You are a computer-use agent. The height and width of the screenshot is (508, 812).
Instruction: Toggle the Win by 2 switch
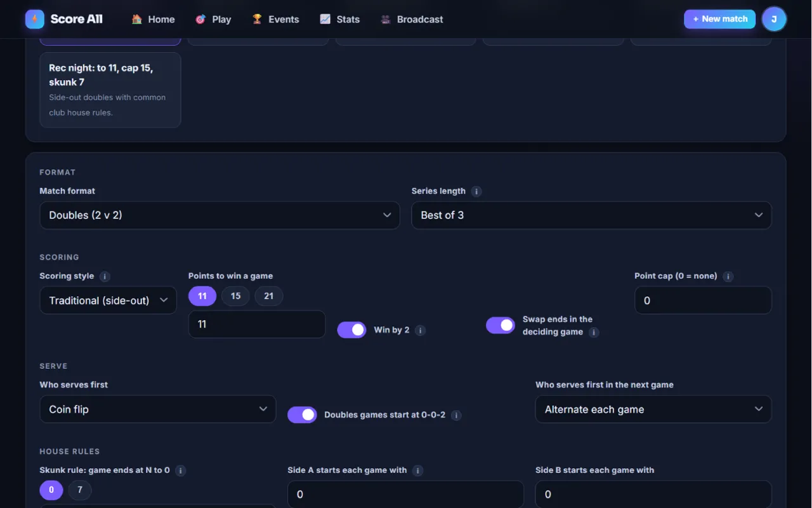(x=351, y=330)
